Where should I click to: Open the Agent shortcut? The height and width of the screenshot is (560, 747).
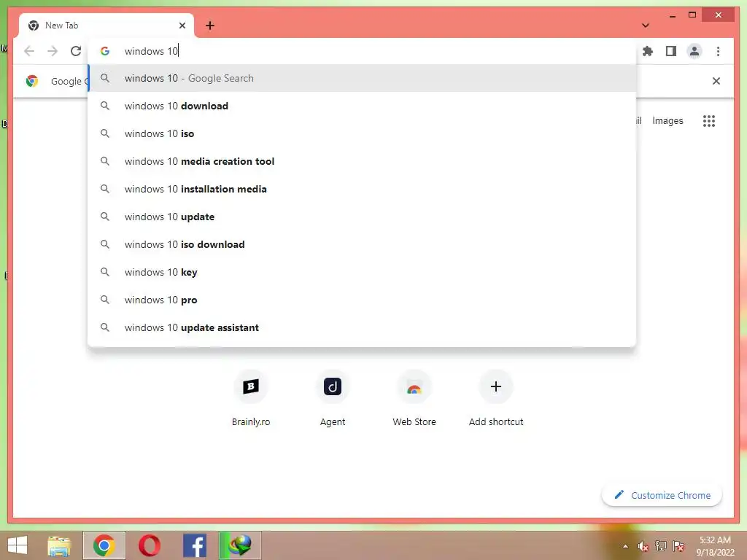(333, 398)
